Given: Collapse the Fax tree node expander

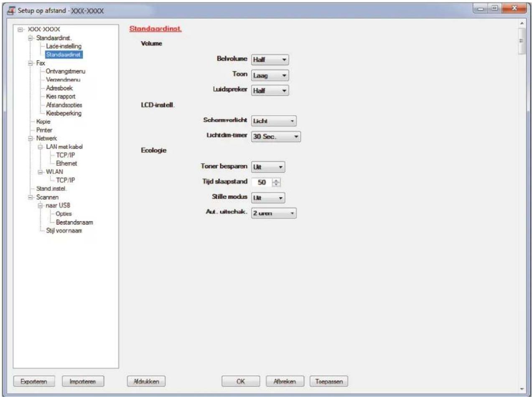Looking at the screenshot, I should point(30,63).
